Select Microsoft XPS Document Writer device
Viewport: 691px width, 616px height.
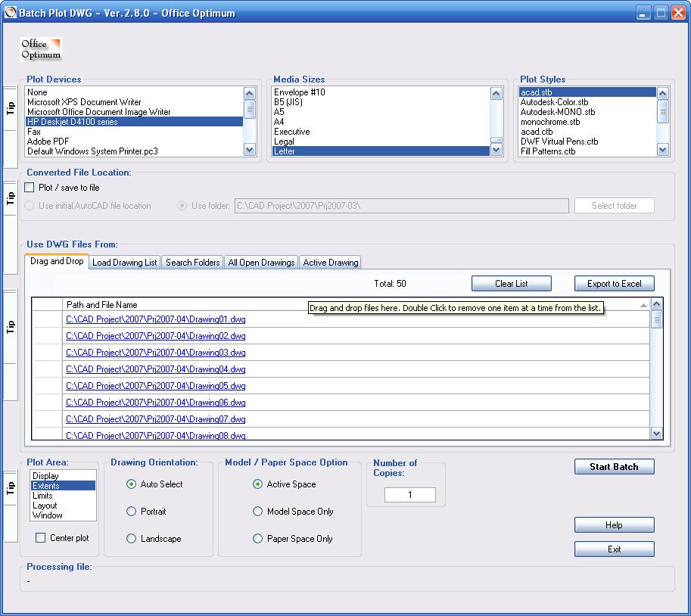click(x=133, y=102)
